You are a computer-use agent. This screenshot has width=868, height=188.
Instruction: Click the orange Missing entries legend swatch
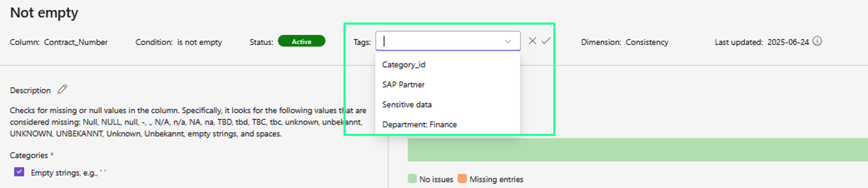coord(462,179)
